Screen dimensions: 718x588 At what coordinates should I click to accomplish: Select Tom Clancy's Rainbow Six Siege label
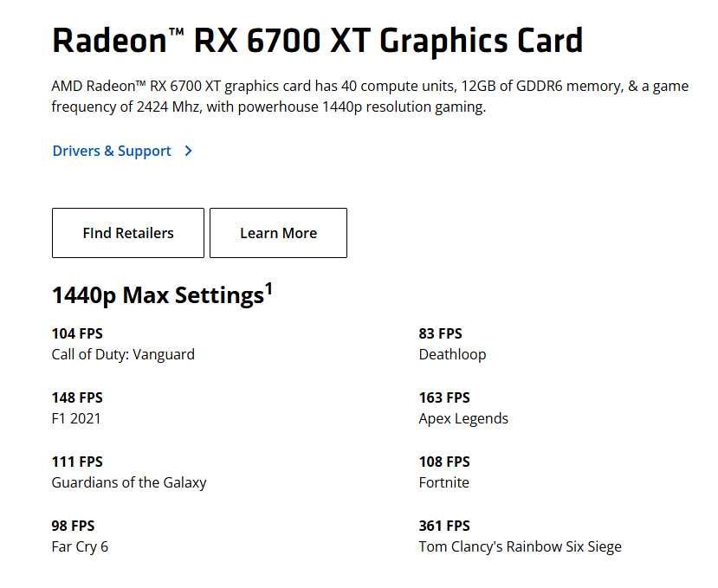(520, 546)
